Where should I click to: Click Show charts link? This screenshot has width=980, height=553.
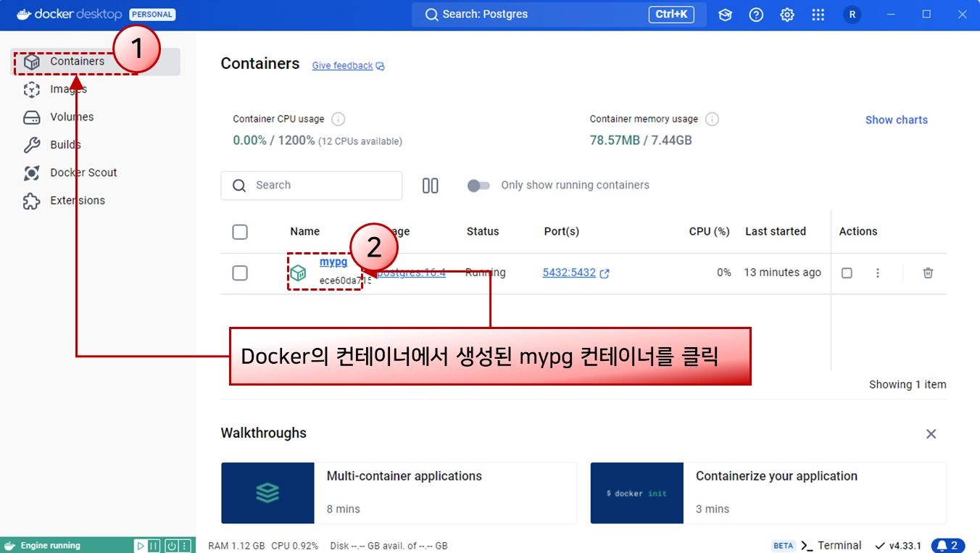click(896, 120)
